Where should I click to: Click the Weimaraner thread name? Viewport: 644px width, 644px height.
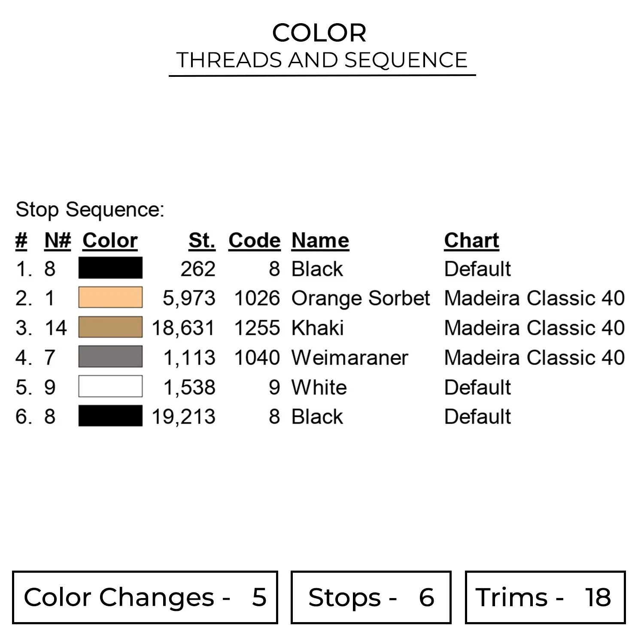tap(349, 358)
